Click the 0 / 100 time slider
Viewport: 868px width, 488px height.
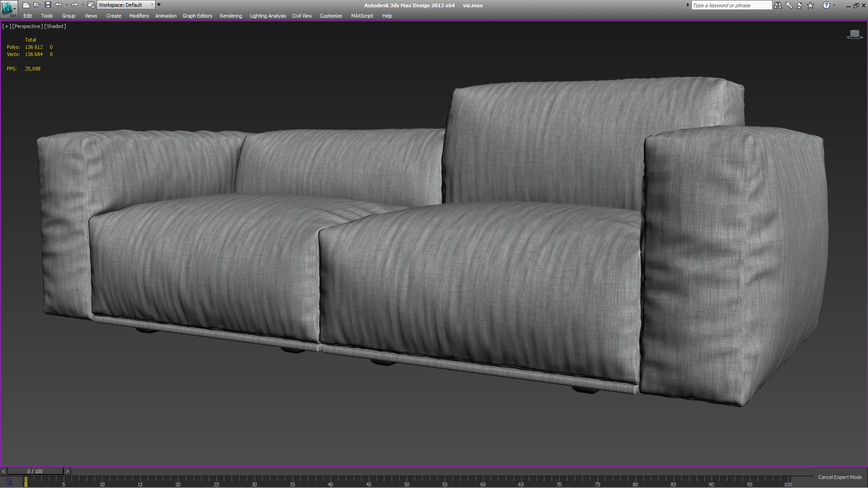click(x=35, y=471)
